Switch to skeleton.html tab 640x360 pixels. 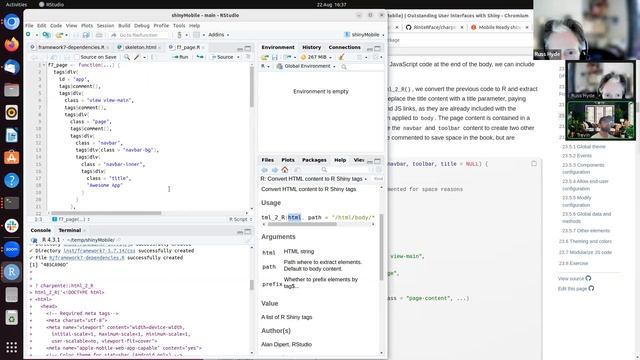pyautogui.click(x=139, y=47)
